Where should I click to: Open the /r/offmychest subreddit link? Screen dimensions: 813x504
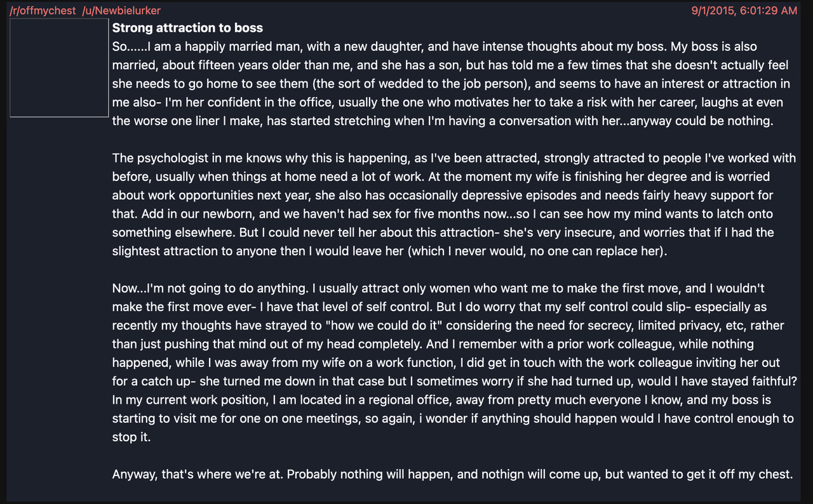[43, 11]
